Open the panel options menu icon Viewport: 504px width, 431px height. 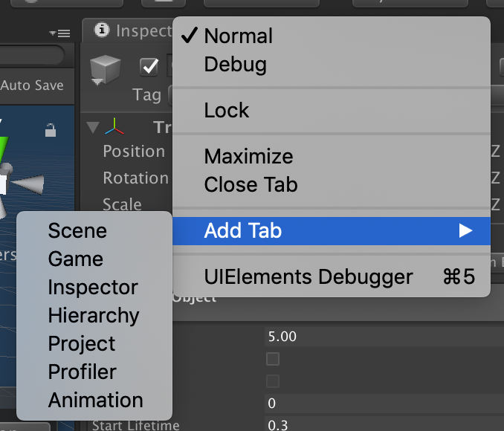pyautogui.click(x=60, y=33)
